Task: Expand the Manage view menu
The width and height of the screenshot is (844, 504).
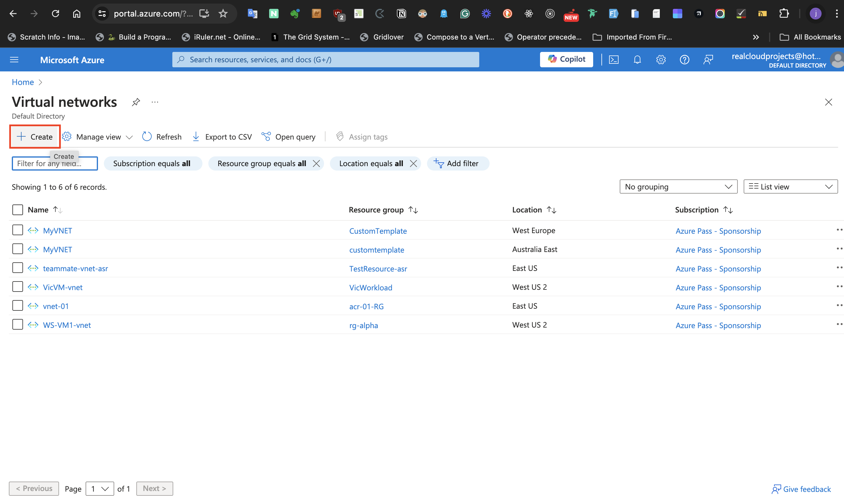Action: [97, 137]
